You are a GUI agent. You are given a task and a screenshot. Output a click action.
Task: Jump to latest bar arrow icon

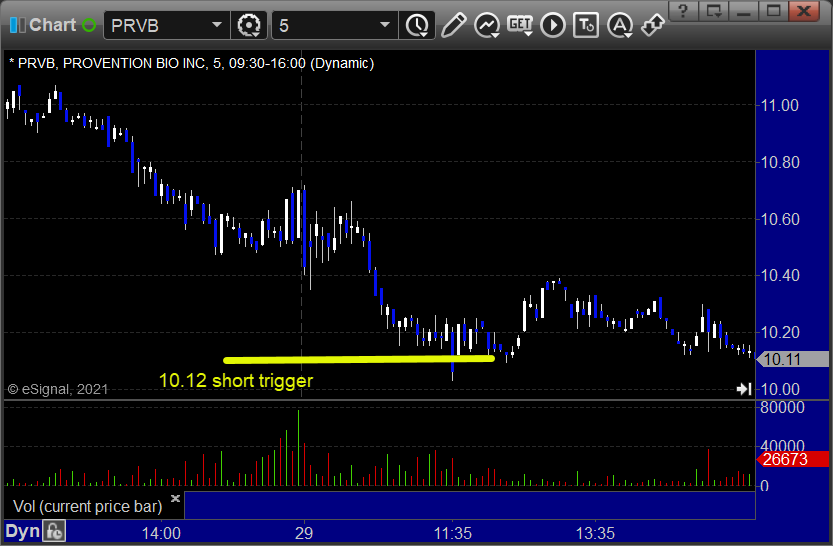click(744, 389)
